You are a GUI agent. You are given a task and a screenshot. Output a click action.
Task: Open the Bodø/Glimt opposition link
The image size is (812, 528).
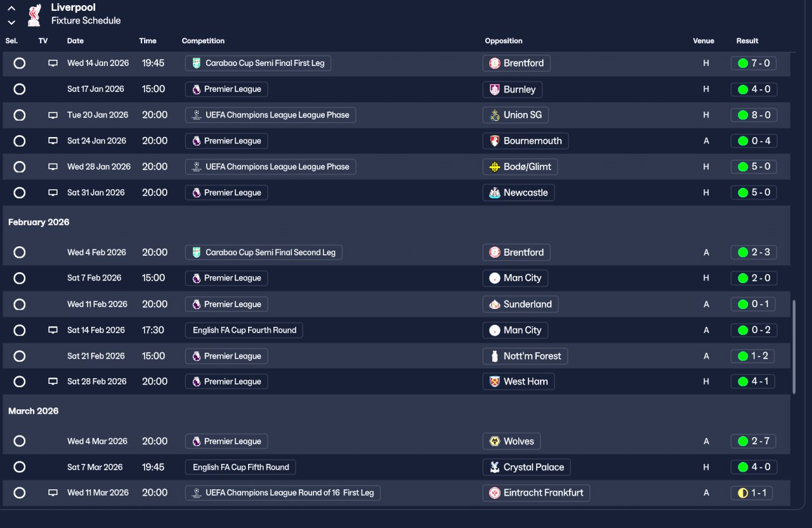tap(527, 167)
